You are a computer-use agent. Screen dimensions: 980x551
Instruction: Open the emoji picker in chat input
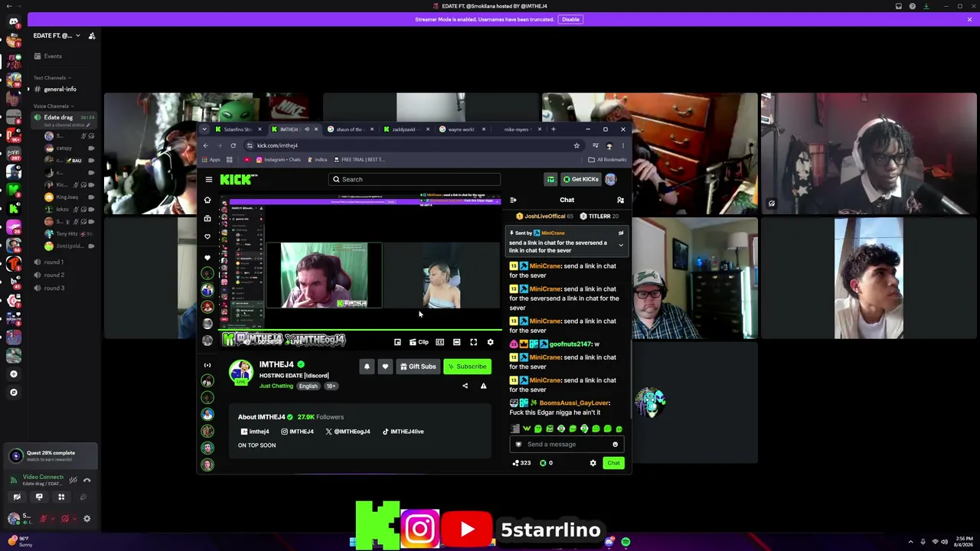click(x=615, y=444)
